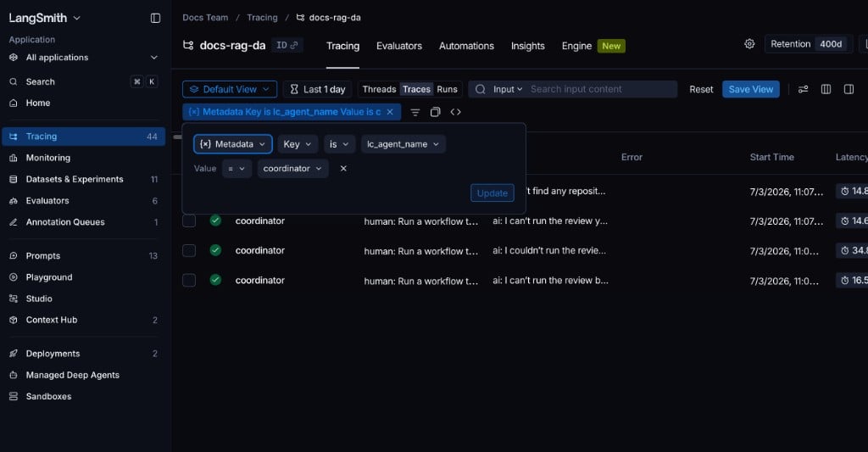Open the 'is' operator dropdown

[x=339, y=144]
